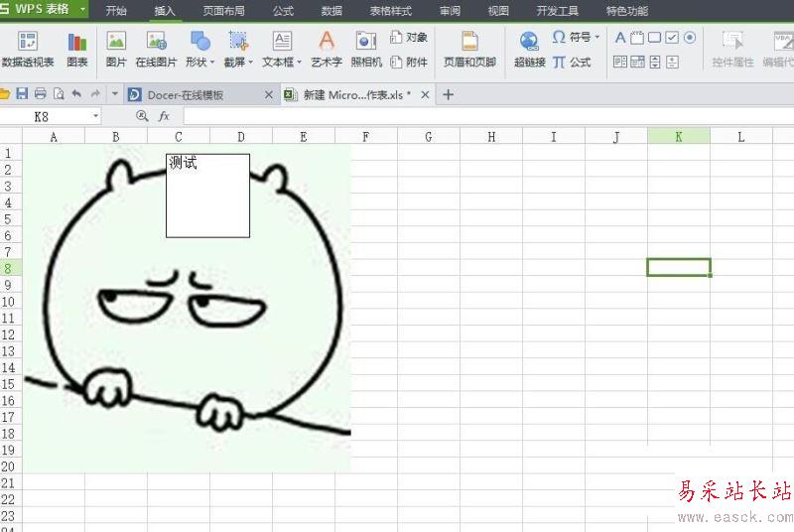Select the Combo Box form control
This screenshot has width=794, height=532.
[x=637, y=62]
